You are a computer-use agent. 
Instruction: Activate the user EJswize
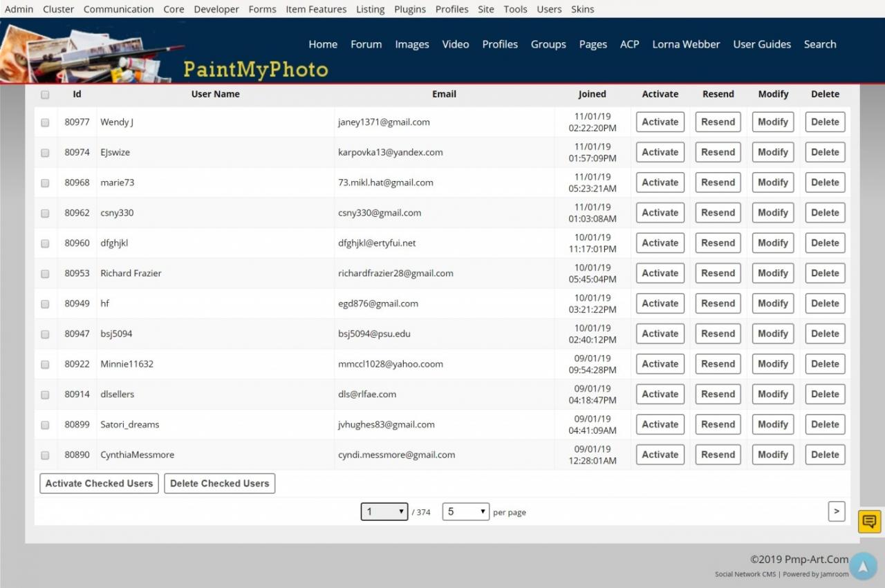click(x=660, y=152)
